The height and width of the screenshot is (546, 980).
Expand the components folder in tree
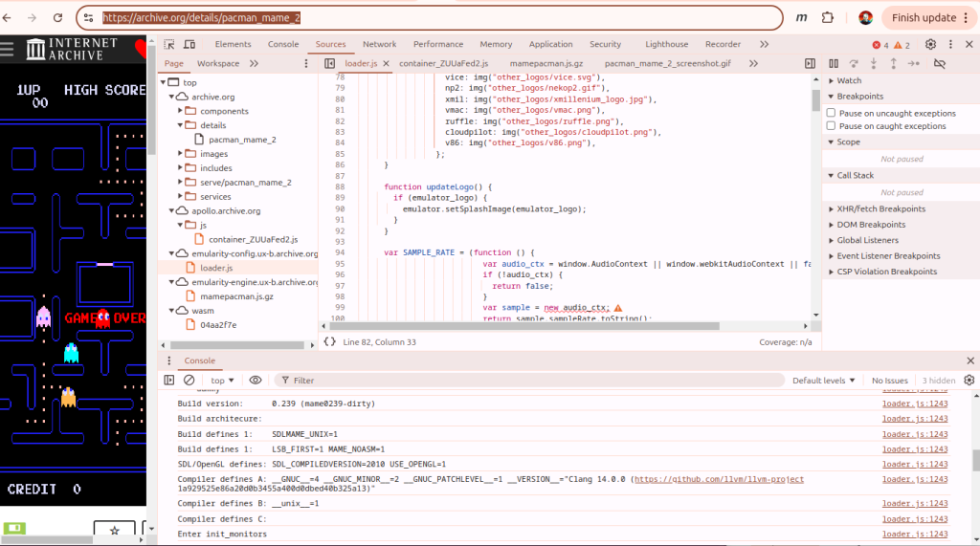180,111
